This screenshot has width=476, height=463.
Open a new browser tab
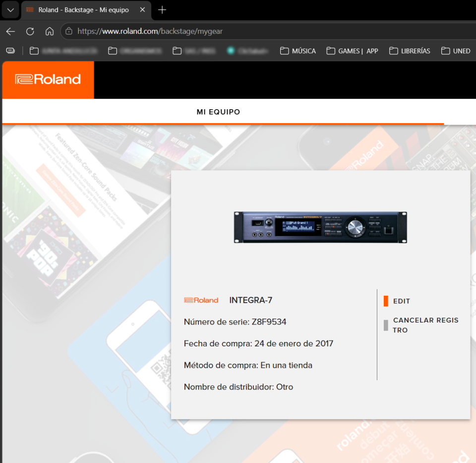[162, 10]
